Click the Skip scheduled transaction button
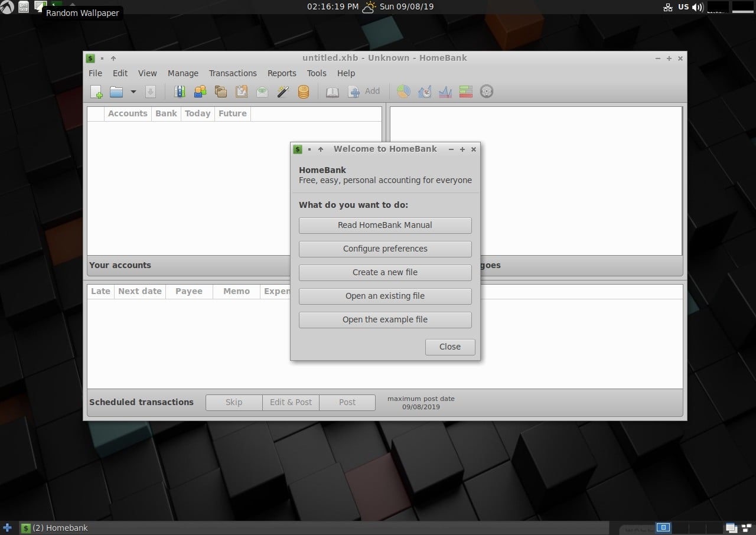 click(x=234, y=402)
